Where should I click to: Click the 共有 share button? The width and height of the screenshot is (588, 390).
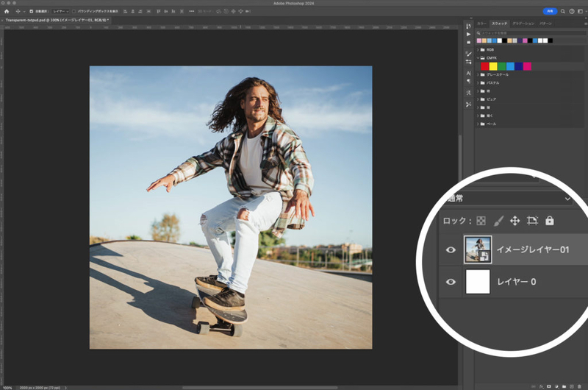(550, 11)
